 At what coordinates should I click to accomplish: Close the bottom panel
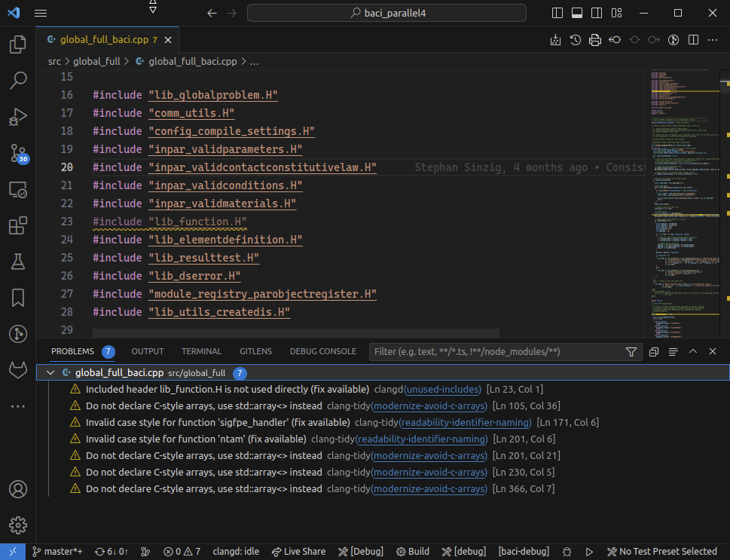713,351
